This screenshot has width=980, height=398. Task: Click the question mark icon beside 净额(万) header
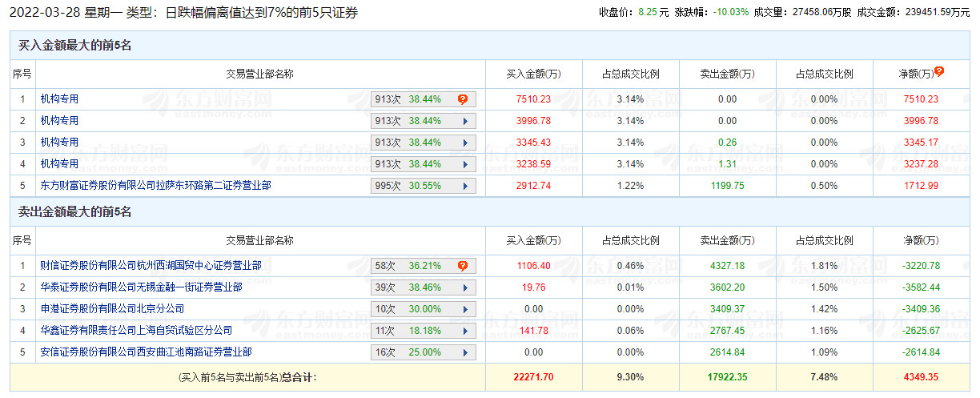(939, 71)
